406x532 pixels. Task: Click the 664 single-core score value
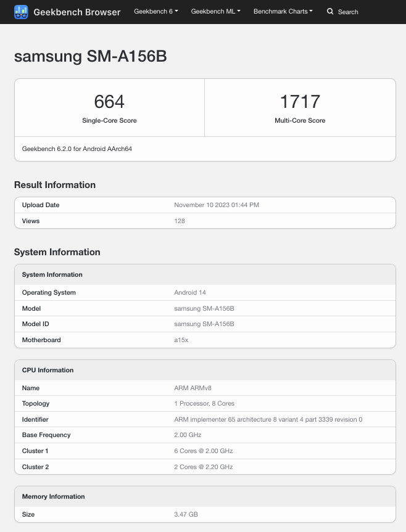109,102
